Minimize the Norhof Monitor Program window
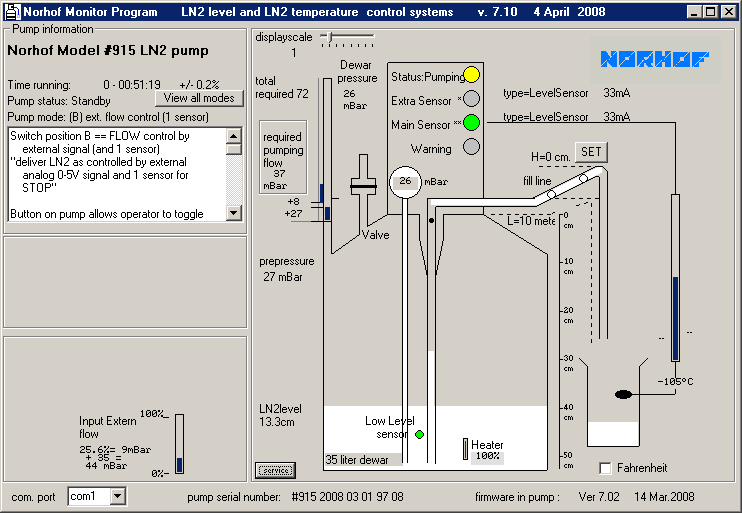Viewport: 742px width, 513px height. pos(694,12)
